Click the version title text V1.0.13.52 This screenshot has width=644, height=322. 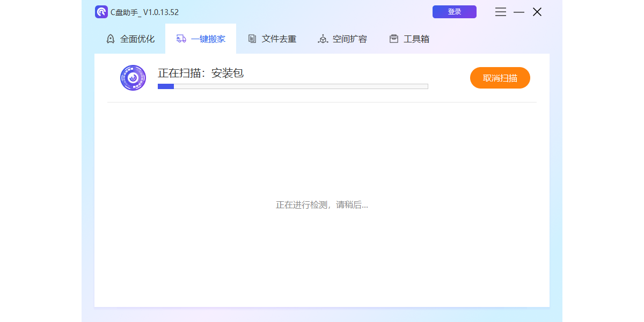[x=161, y=12]
